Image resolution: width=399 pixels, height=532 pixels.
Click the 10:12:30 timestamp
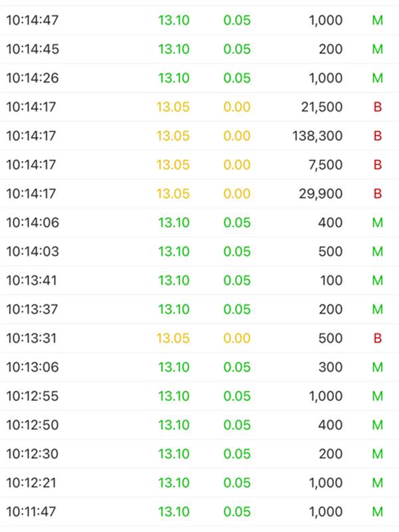[x=32, y=454]
